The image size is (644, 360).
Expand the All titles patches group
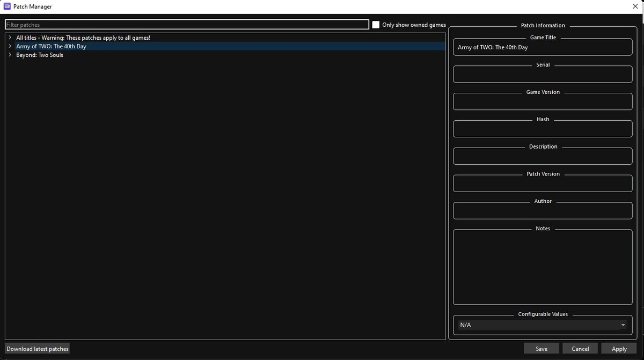coord(10,38)
